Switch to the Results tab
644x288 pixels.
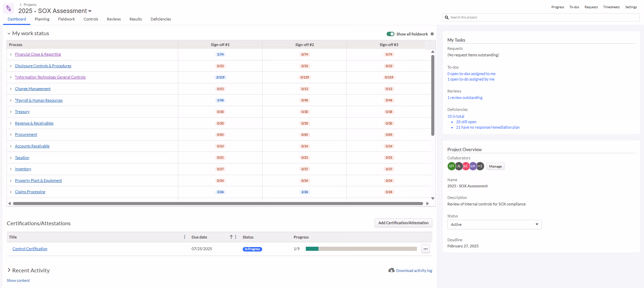(x=136, y=19)
